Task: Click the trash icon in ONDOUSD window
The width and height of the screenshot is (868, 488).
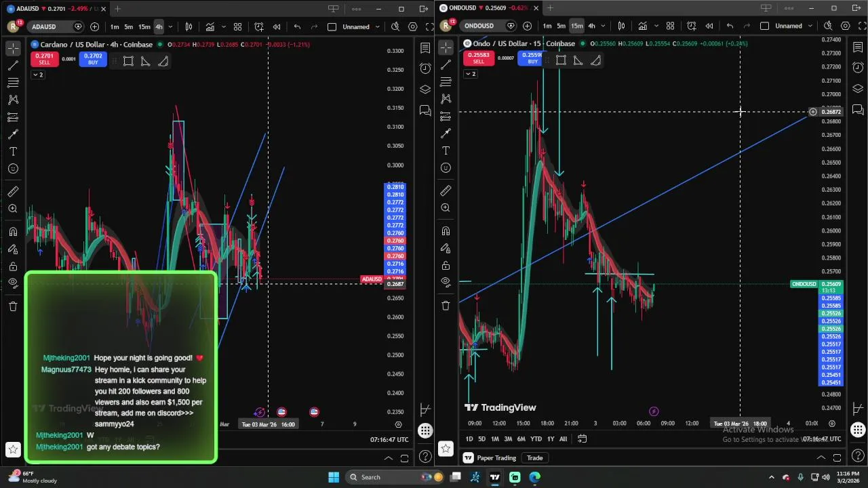Action: pos(446,306)
